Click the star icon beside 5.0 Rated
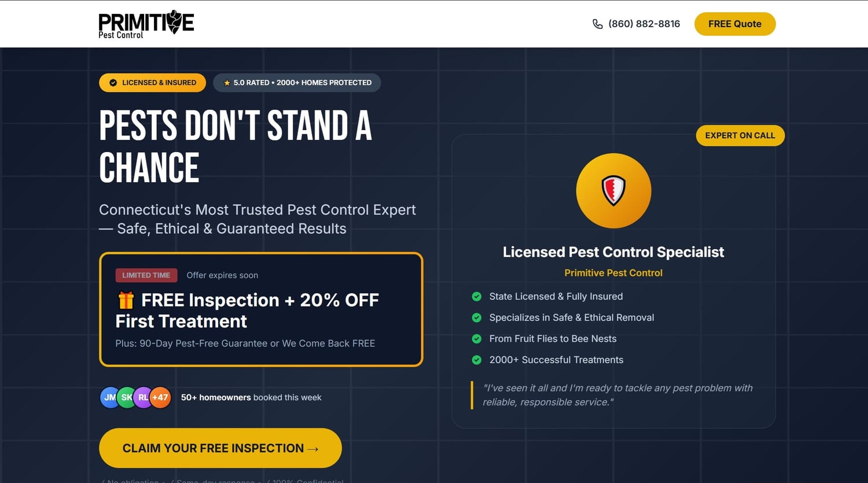This screenshot has height=483, width=868. (227, 83)
